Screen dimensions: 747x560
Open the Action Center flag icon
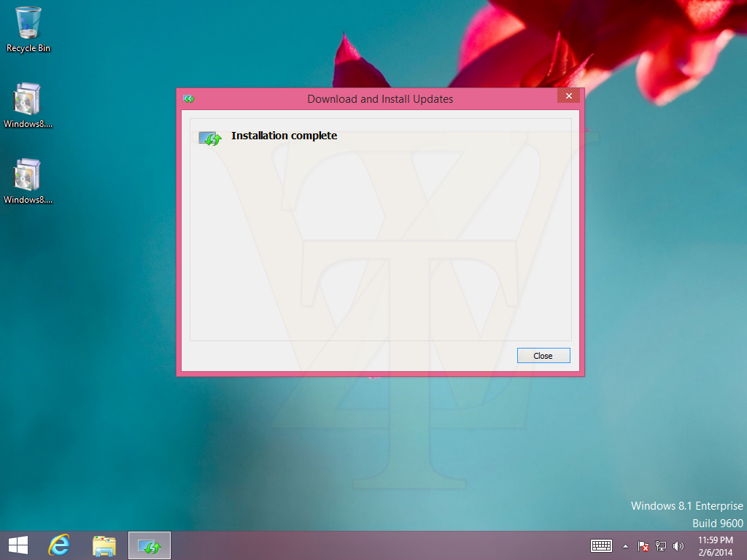[643, 545]
